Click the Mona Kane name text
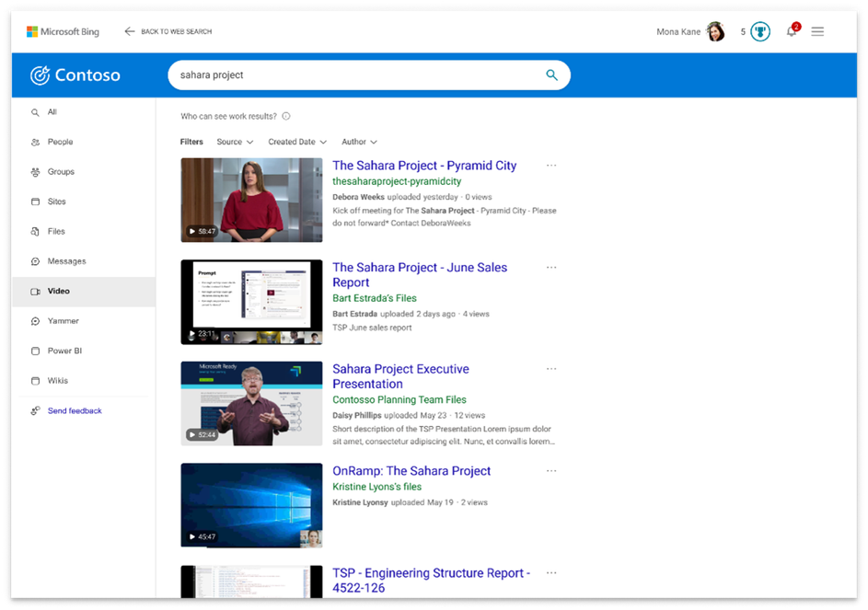This screenshot has height=610, width=868. (x=678, y=31)
